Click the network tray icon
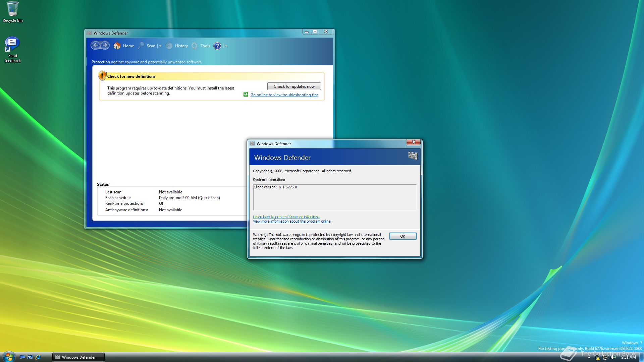The height and width of the screenshot is (362, 644). (605, 358)
